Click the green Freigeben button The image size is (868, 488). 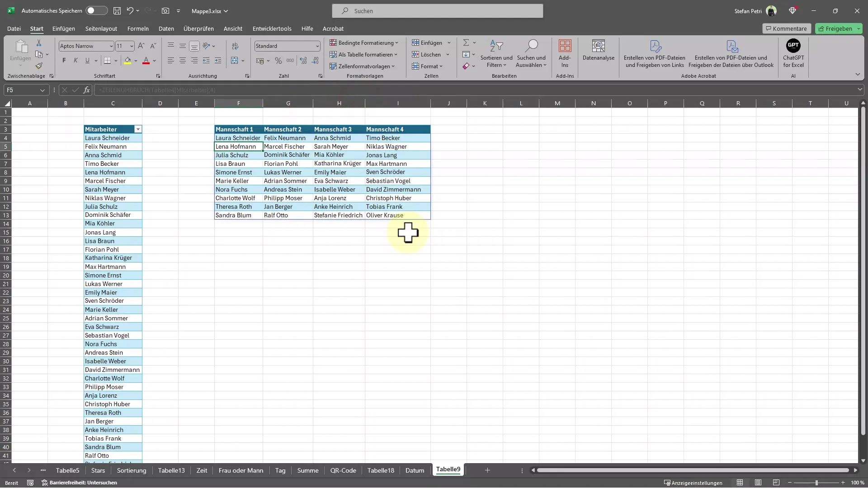[x=839, y=28]
